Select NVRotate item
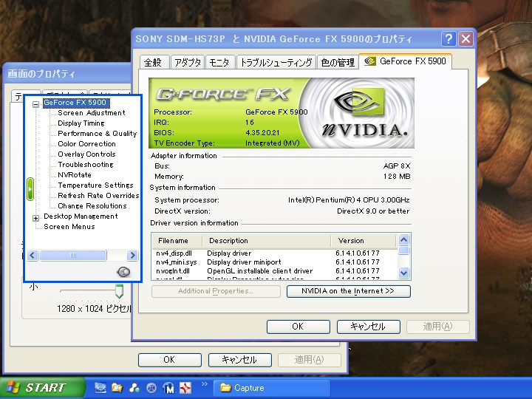This screenshot has width=532, height=399. coord(75,174)
